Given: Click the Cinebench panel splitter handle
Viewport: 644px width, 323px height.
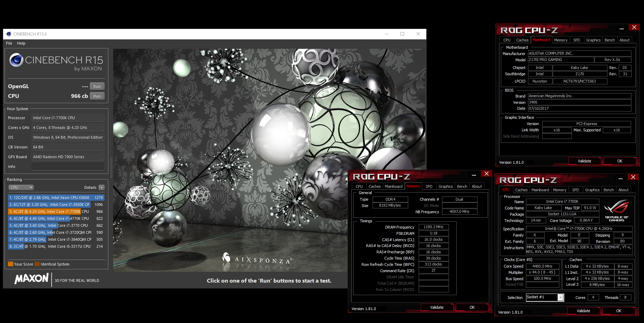Looking at the screenshot, I should pyautogui.click(x=111, y=167).
